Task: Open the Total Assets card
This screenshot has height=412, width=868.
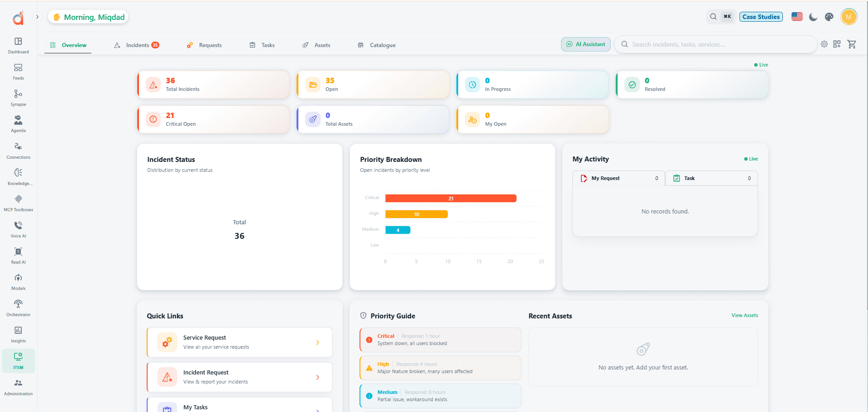Action: [x=373, y=119]
